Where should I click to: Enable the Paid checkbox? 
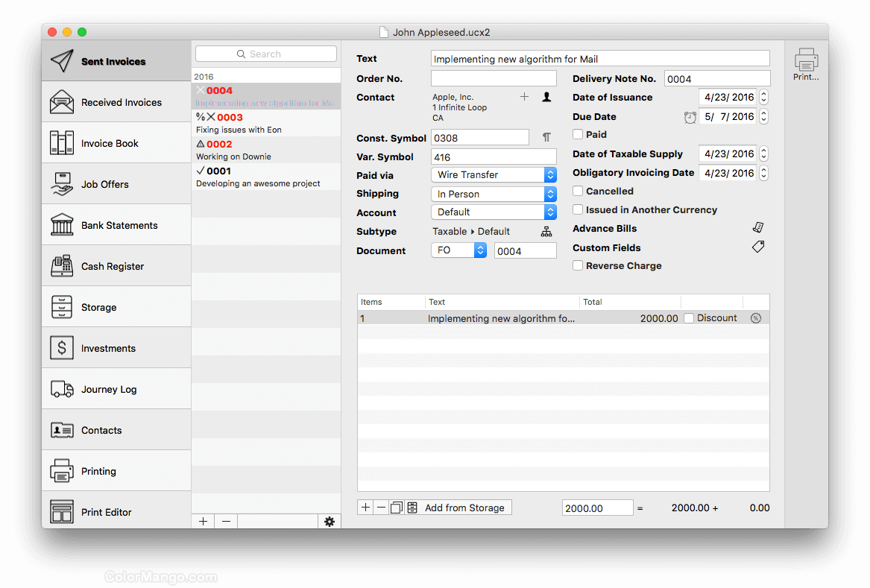(578, 135)
